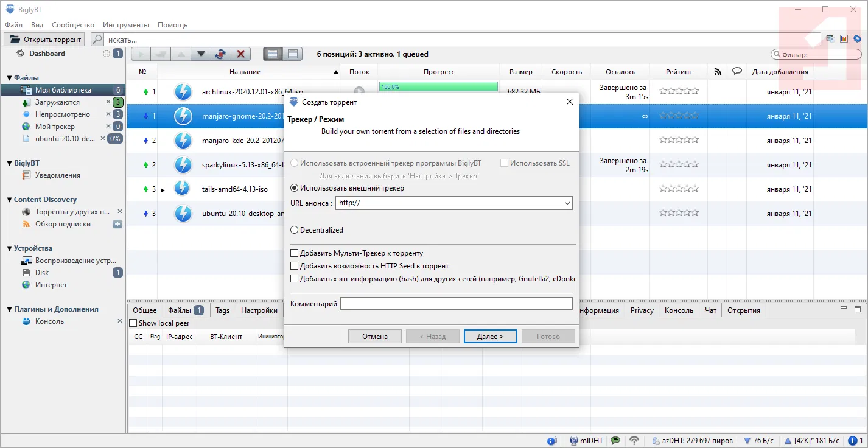This screenshot has height=448, width=868.
Task: Click the move-up arrow toolbar icon
Action: pos(181,54)
